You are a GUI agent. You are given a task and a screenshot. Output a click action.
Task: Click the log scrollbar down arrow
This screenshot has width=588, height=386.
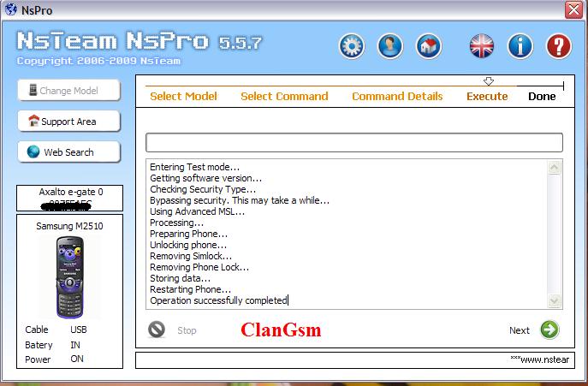point(554,300)
